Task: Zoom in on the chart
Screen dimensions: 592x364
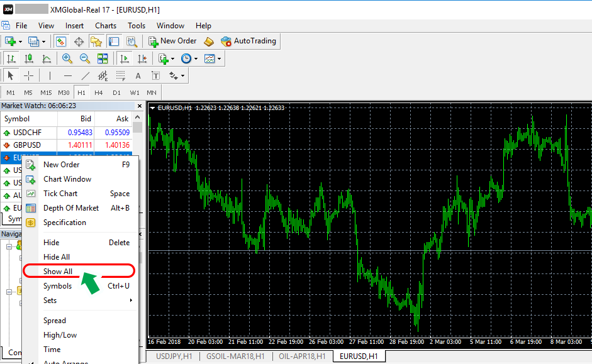Action: (67, 58)
